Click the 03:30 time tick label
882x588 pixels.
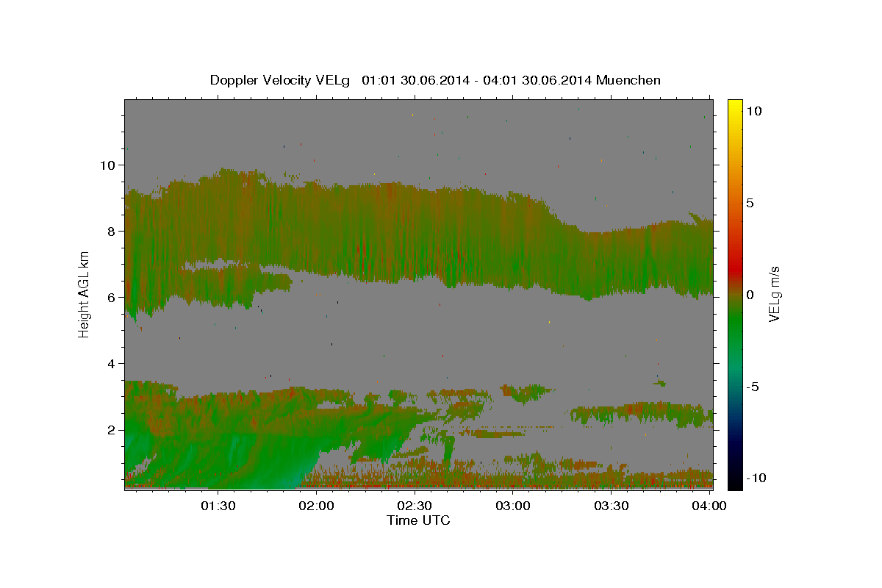click(x=611, y=506)
